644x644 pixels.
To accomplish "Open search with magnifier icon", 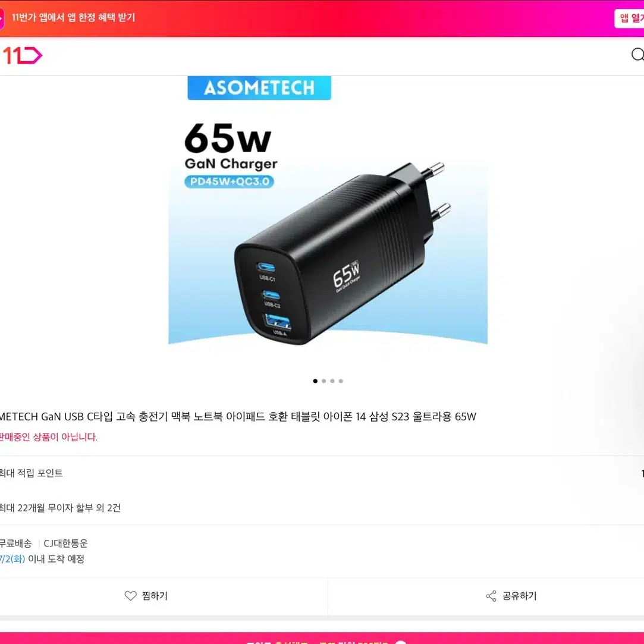I will (637, 55).
